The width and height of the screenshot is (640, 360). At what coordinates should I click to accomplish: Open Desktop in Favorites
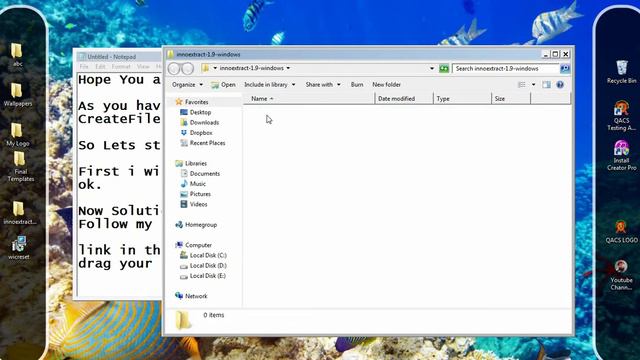click(196, 112)
